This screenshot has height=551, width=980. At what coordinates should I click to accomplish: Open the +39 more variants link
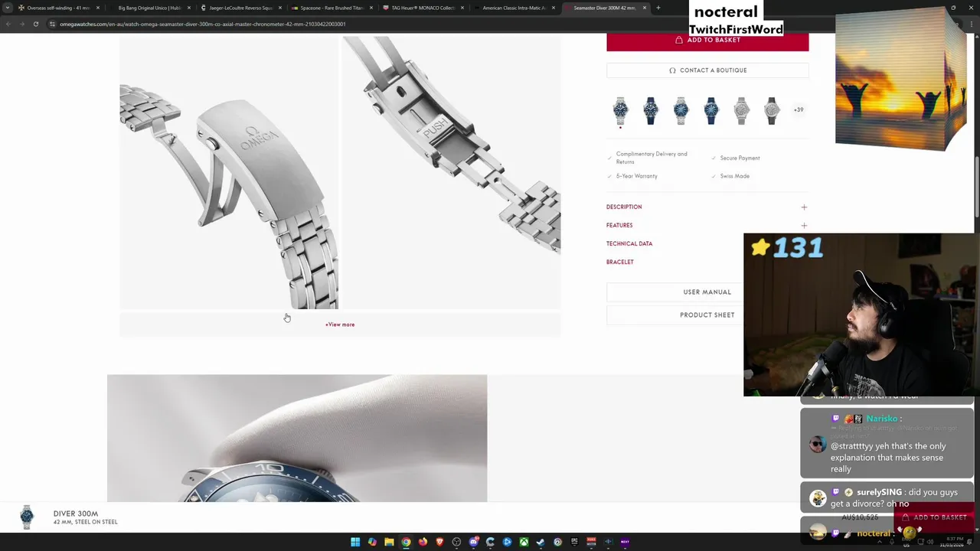[799, 109]
